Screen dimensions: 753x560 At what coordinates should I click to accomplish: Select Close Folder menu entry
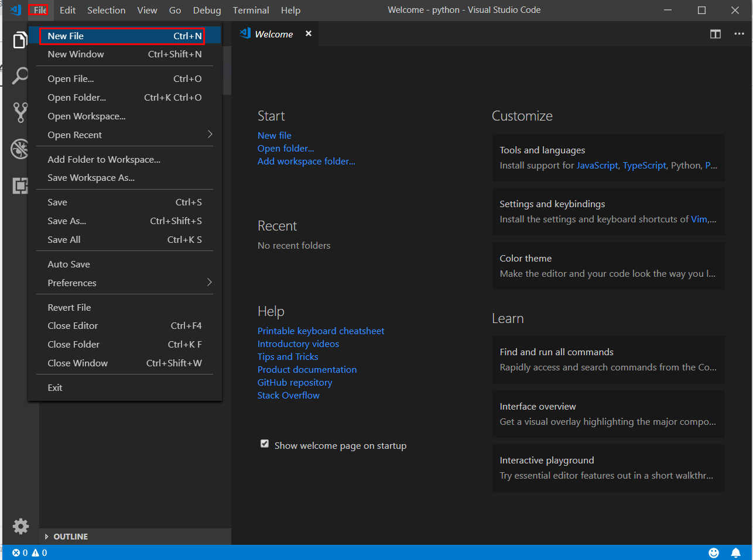pos(125,344)
